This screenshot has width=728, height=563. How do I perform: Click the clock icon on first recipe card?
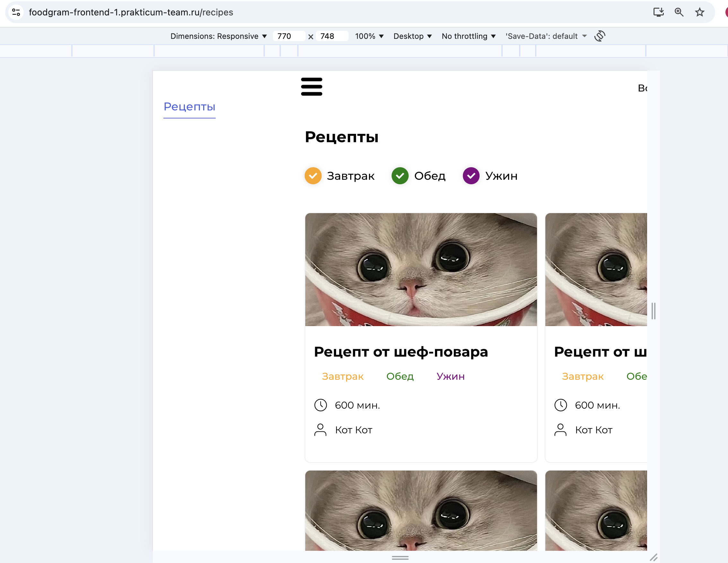pos(320,405)
